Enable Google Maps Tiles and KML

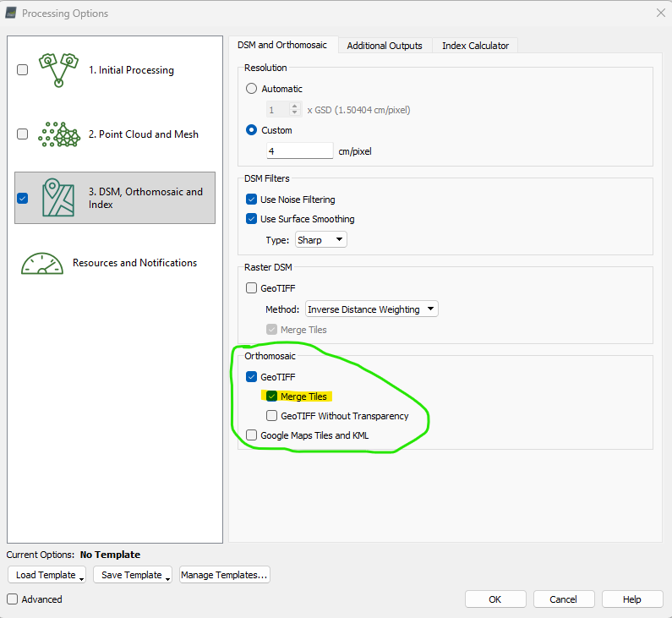(x=251, y=435)
